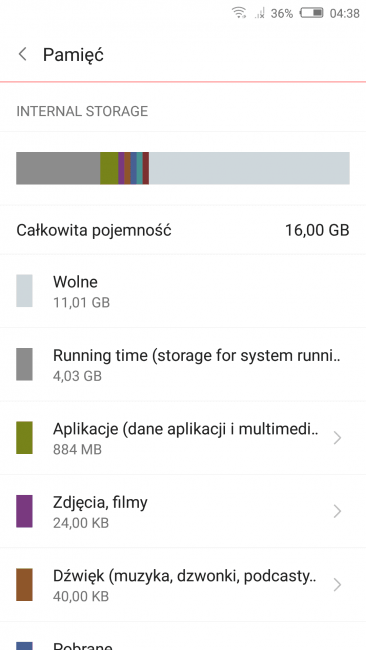
Task: Tap the Całkowita pojemność 16,00 GB row
Action: click(183, 230)
